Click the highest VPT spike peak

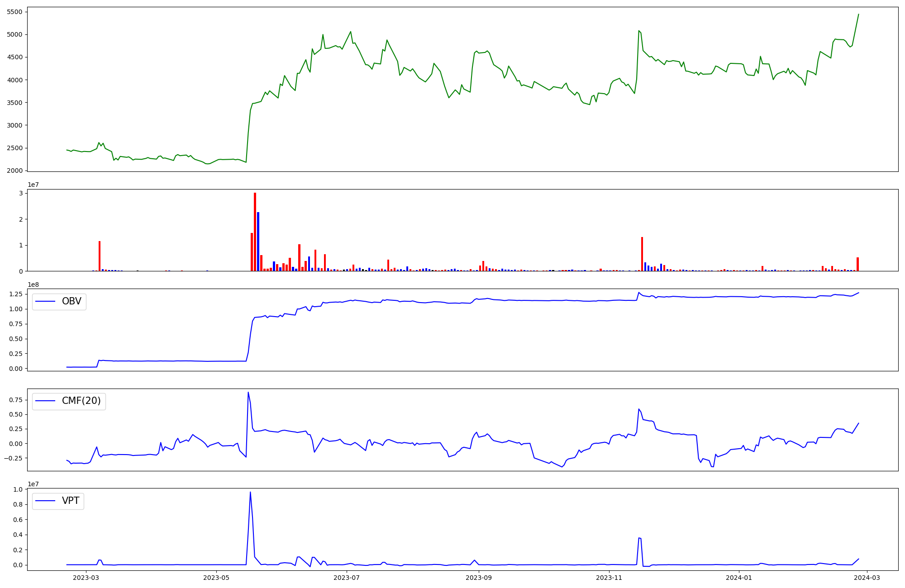pyautogui.click(x=250, y=492)
